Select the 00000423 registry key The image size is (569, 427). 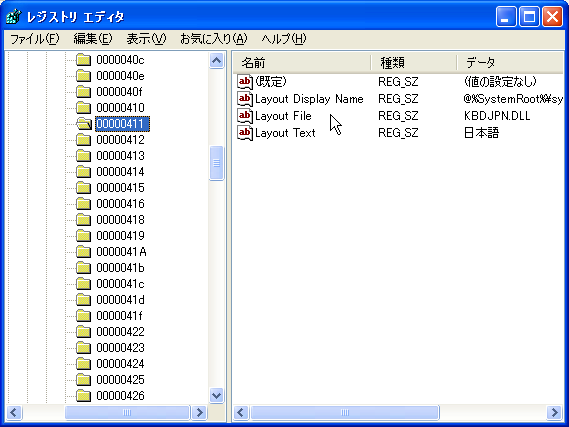pyautogui.click(x=120, y=348)
